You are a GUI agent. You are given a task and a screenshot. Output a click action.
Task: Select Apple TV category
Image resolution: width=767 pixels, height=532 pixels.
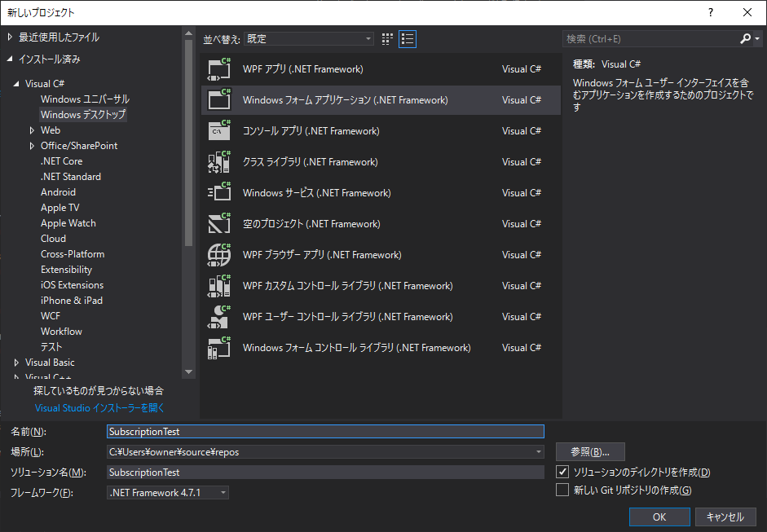click(x=60, y=207)
